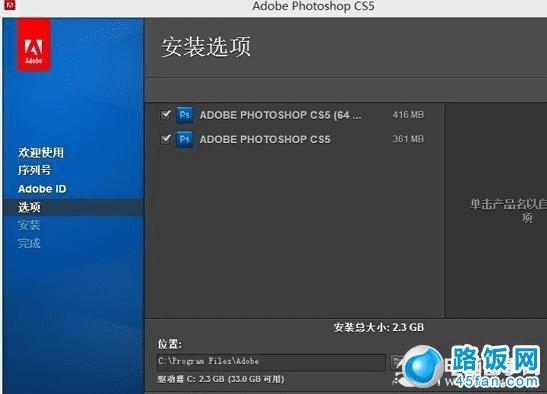Click the install path input field
This screenshot has height=394, width=547.
[271, 362]
